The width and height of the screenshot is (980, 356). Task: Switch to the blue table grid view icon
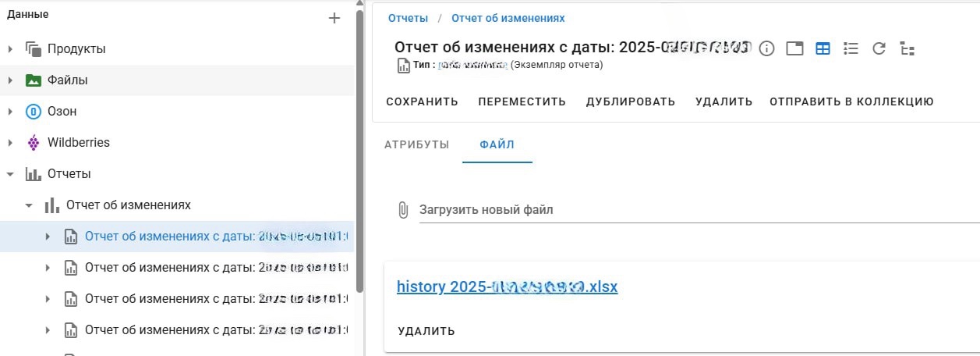tap(823, 48)
